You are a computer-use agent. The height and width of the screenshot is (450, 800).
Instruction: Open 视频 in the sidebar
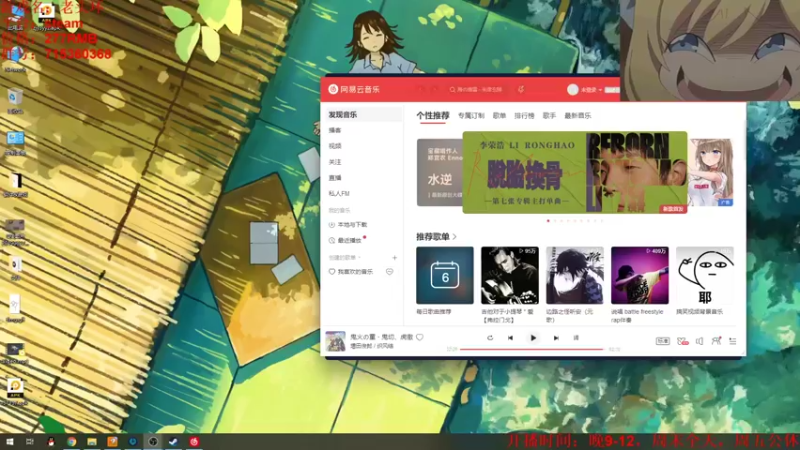(x=335, y=146)
